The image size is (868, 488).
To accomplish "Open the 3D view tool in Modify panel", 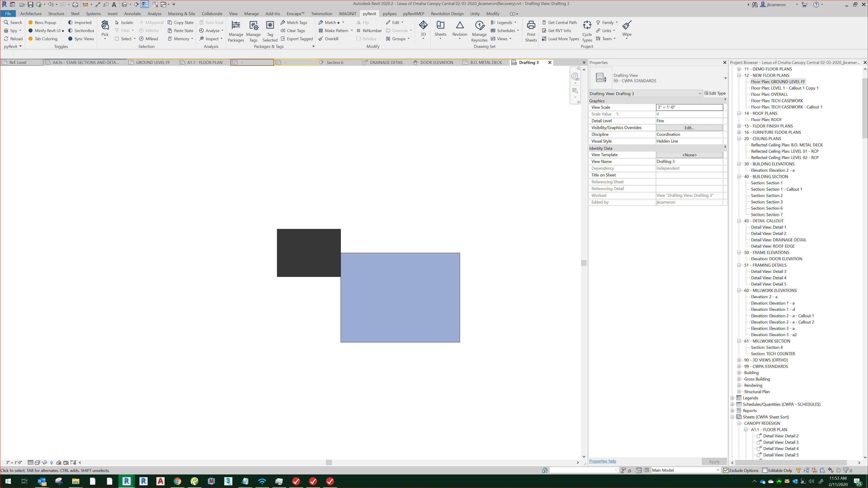I will click(x=423, y=29).
